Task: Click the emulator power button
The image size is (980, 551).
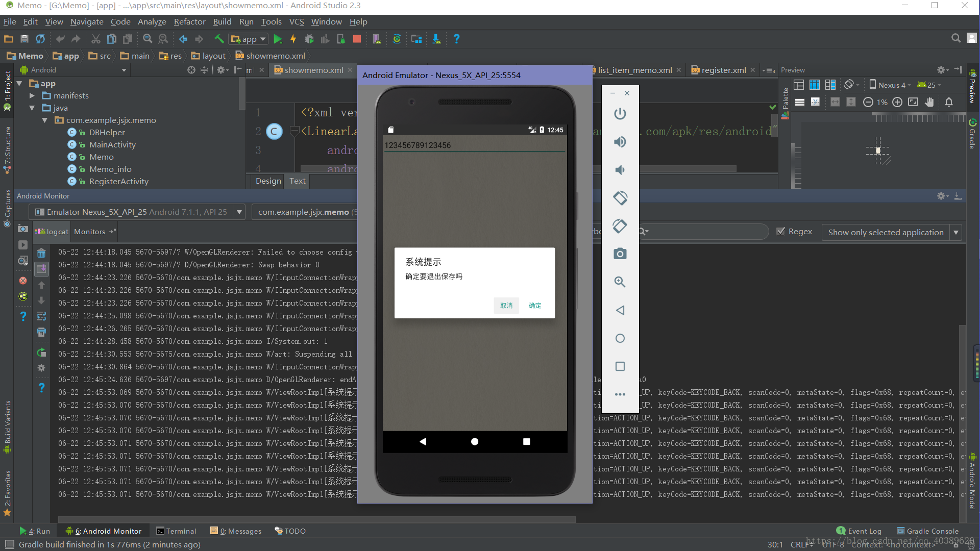Action: pyautogui.click(x=620, y=114)
